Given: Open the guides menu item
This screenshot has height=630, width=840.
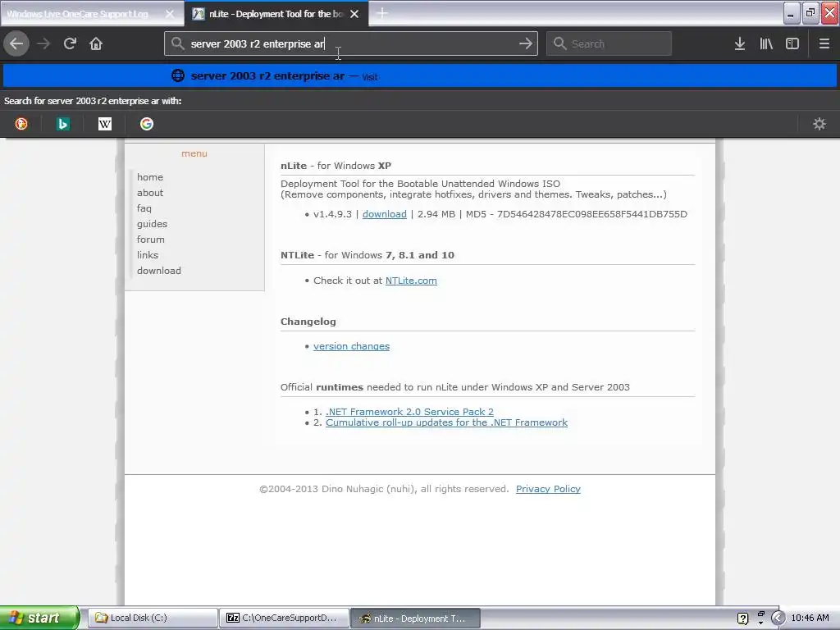Looking at the screenshot, I should pos(152,224).
